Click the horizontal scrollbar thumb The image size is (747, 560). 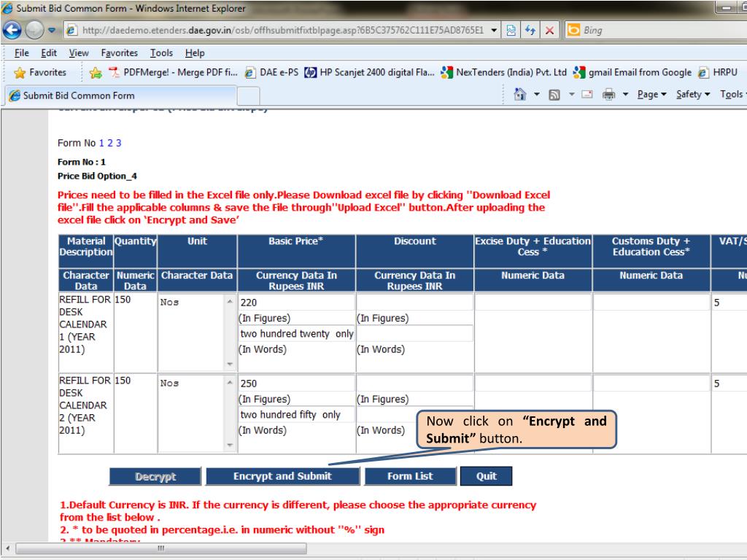click(161, 548)
